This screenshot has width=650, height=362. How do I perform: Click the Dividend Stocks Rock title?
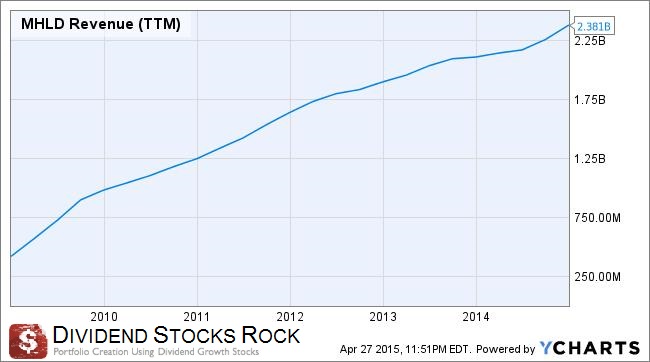177,335
